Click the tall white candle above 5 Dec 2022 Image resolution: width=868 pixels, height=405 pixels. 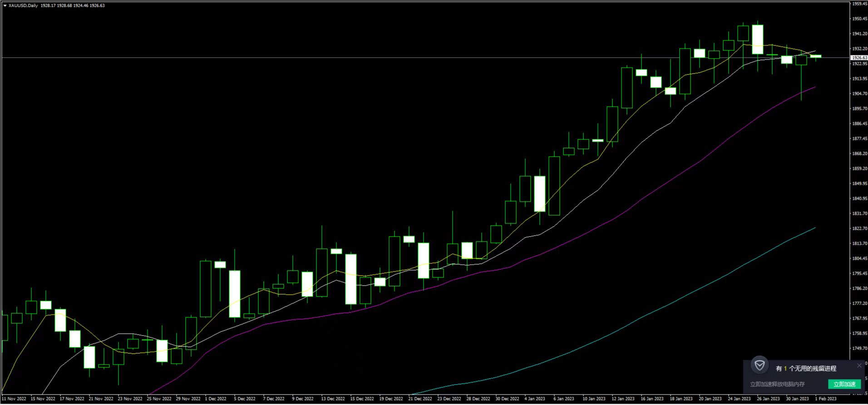pos(235,294)
